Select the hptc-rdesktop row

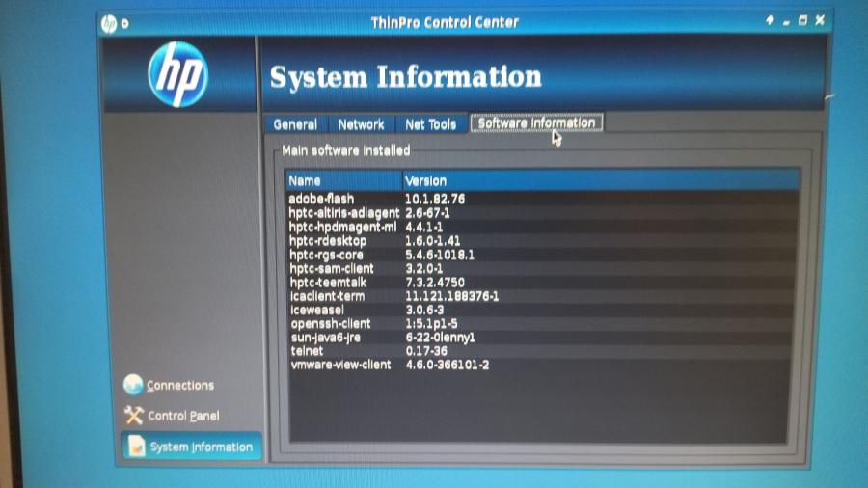pos(542,241)
